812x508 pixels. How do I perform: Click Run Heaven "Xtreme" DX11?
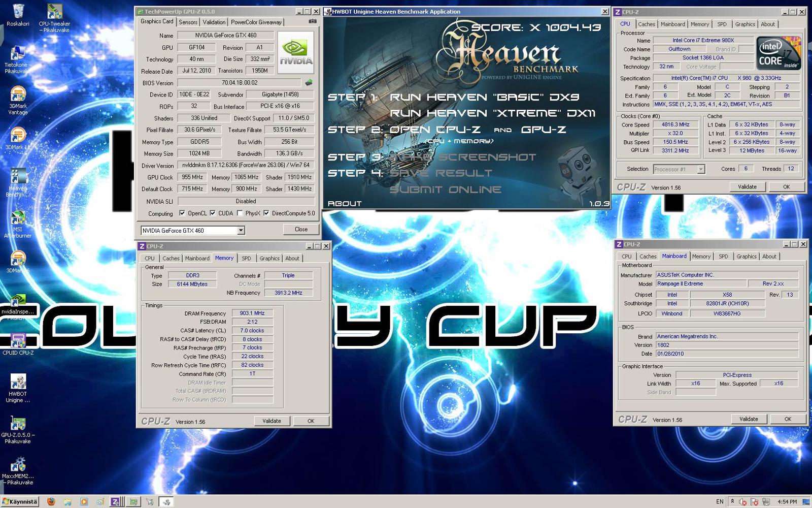click(x=492, y=113)
